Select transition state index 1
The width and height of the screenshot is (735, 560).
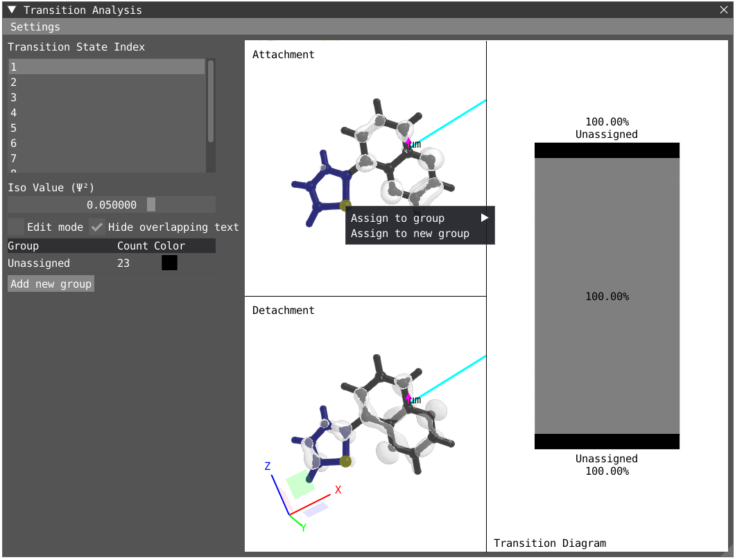click(x=106, y=67)
